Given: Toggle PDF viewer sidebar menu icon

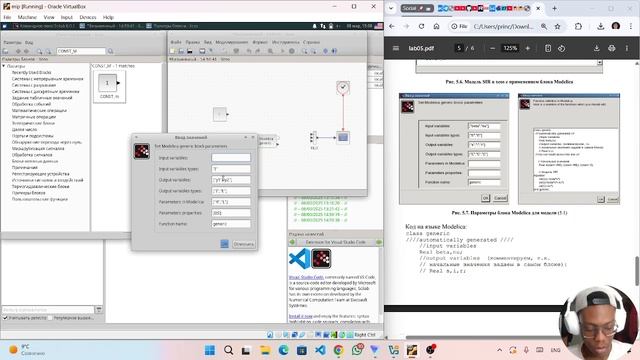Looking at the screenshot, I should coord(396,48).
